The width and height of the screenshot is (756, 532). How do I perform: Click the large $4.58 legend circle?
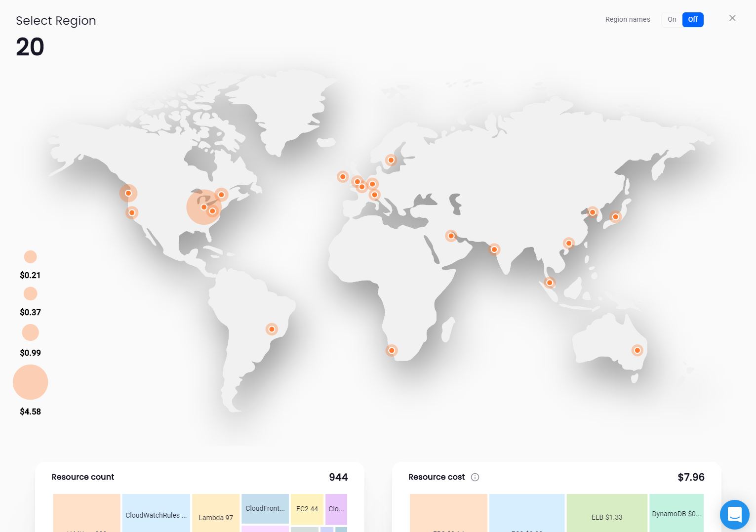pyautogui.click(x=30, y=382)
